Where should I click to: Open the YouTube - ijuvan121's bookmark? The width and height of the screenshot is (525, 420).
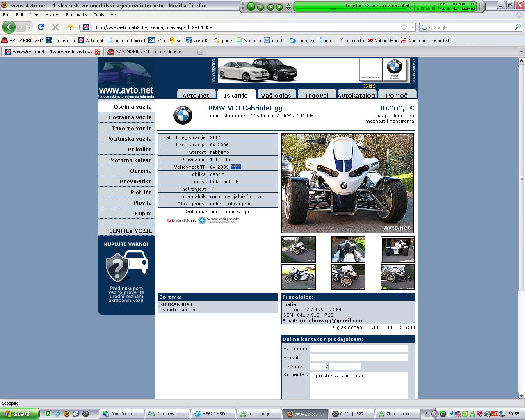428,41
